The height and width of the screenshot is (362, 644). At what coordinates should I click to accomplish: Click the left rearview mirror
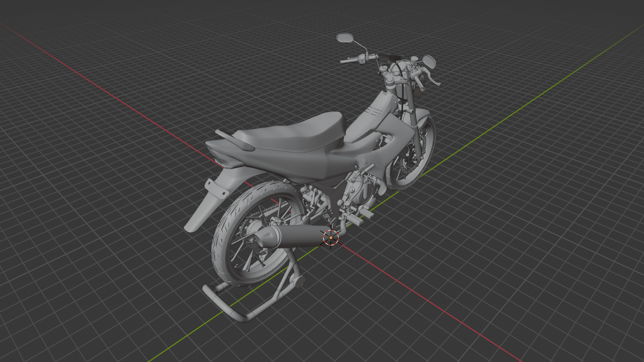coord(345,38)
